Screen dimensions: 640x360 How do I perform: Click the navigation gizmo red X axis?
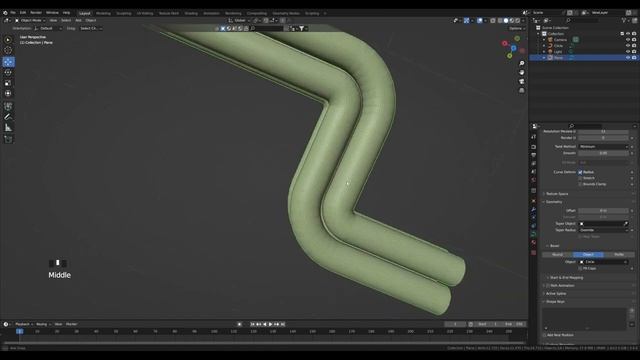[504, 43]
